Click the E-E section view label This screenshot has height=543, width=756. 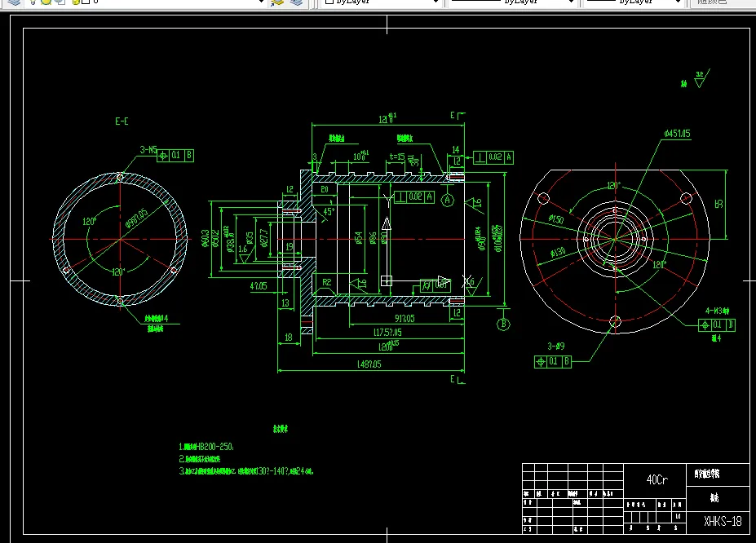coord(121,121)
